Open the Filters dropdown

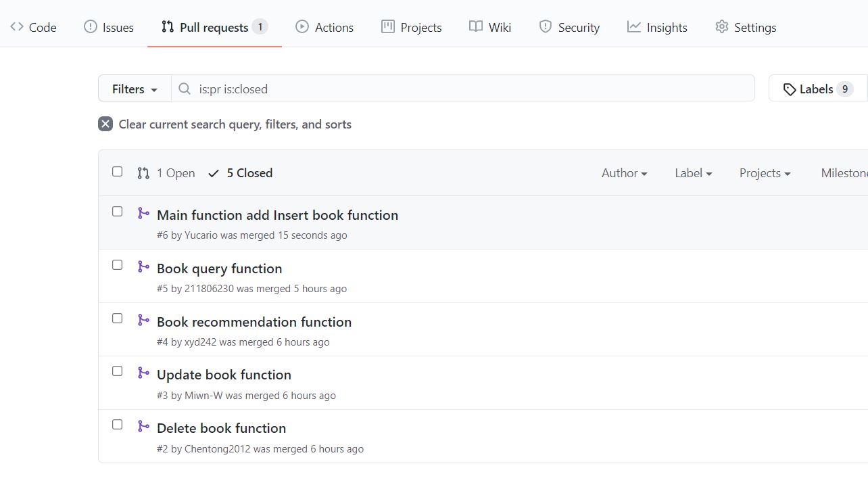pyautogui.click(x=135, y=89)
